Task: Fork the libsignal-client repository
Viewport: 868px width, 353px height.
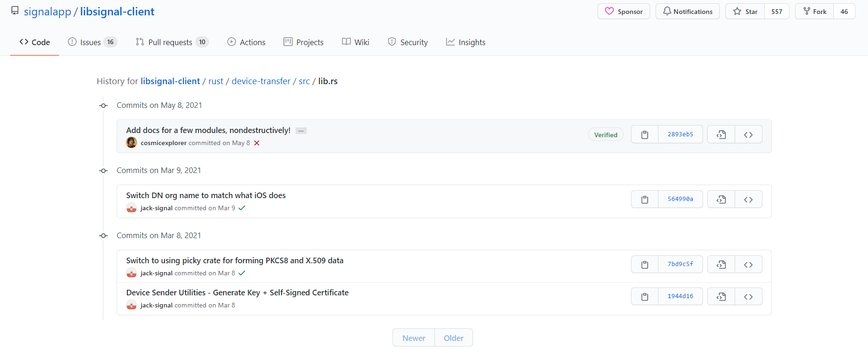Action: pyautogui.click(x=815, y=11)
